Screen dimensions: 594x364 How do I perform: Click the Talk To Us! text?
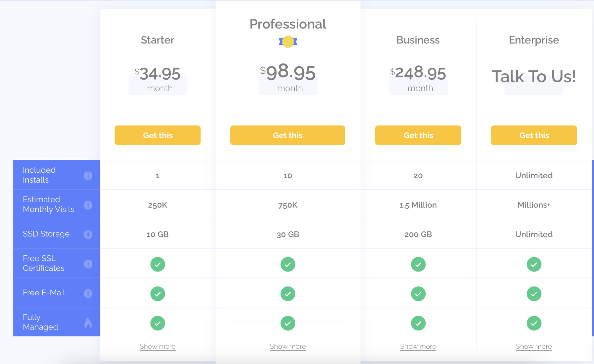pos(534,77)
